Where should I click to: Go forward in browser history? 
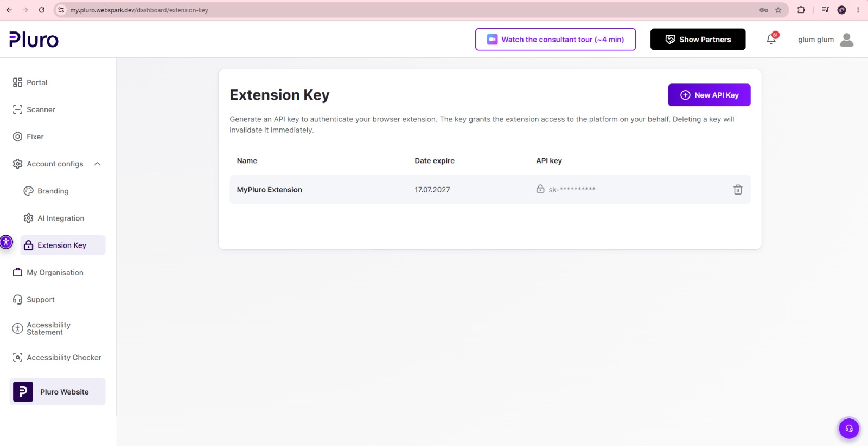point(25,10)
